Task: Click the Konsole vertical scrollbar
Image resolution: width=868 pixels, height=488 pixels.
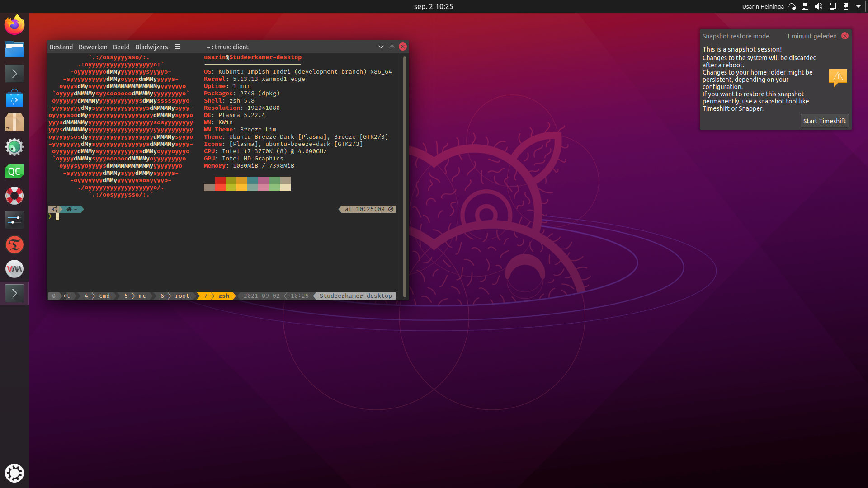Action: (x=404, y=176)
